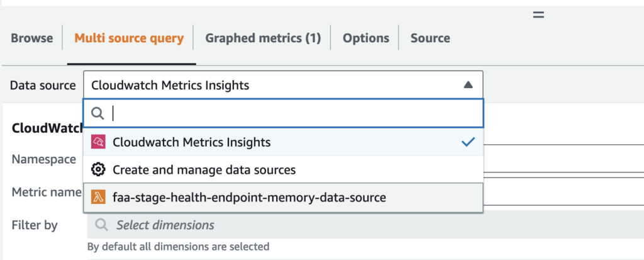
Task: Open the Graphed metrics (1) tab
Action: pos(263,38)
